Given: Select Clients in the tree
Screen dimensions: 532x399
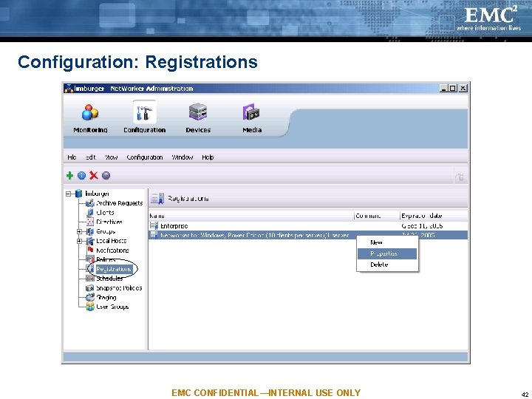Looking at the screenshot, I should click(105, 213).
